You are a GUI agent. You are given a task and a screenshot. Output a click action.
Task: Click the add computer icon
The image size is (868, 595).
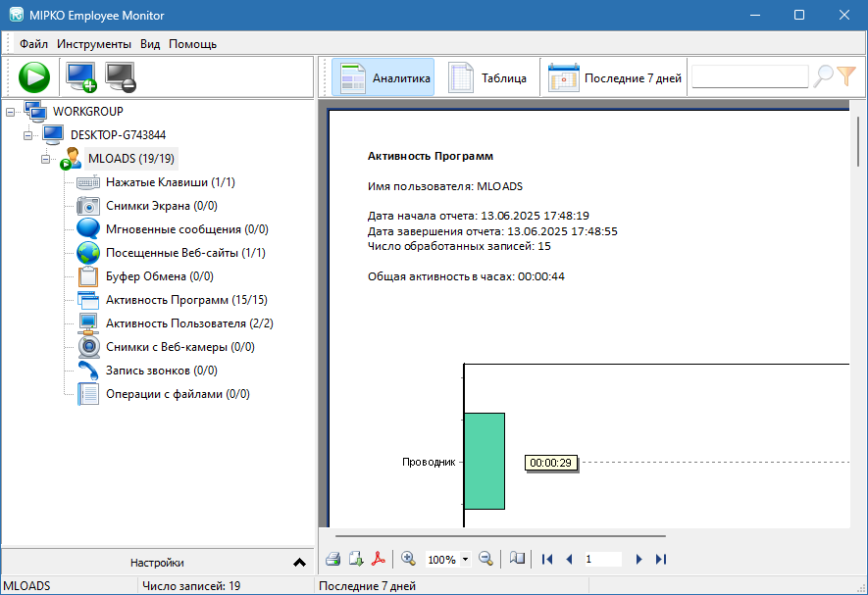[x=80, y=76]
